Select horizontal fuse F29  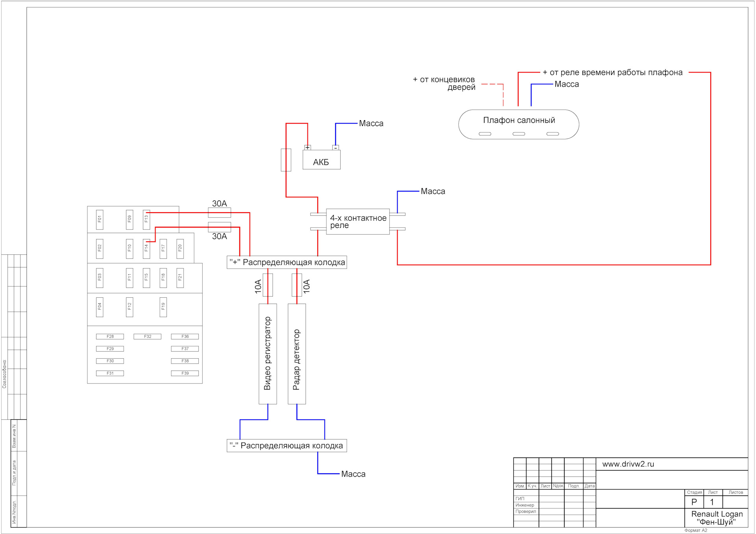click(110, 349)
